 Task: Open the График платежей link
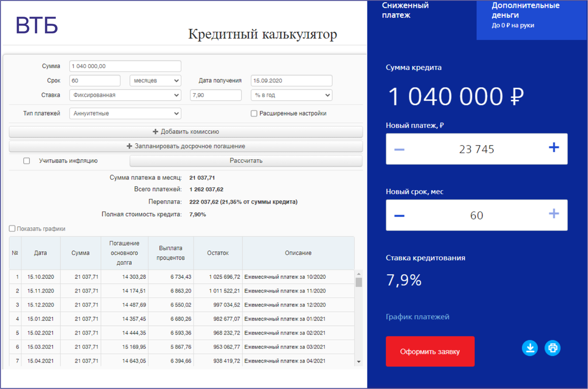click(417, 317)
